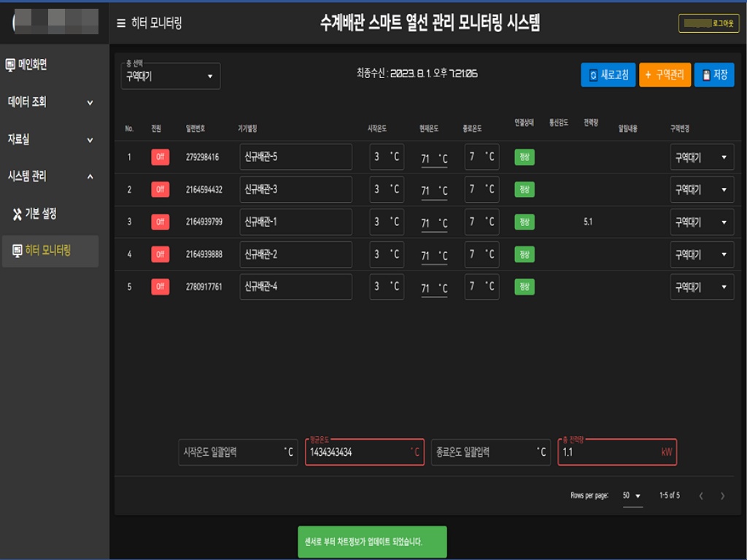
Task: Click 종료온도 field for 신규배관-5
Action: click(481, 157)
